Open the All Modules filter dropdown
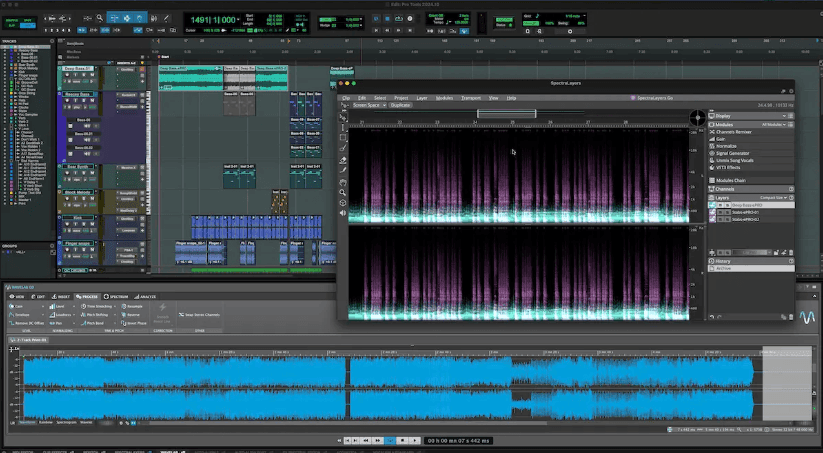The width and height of the screenshot is (823, 453). pos(773,124)
